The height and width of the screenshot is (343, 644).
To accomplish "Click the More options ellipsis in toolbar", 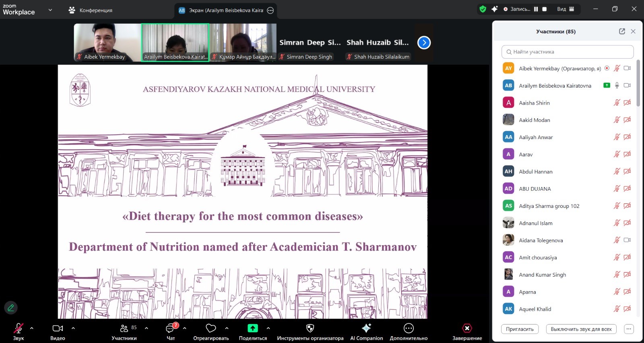I will (x=409, y=328).
